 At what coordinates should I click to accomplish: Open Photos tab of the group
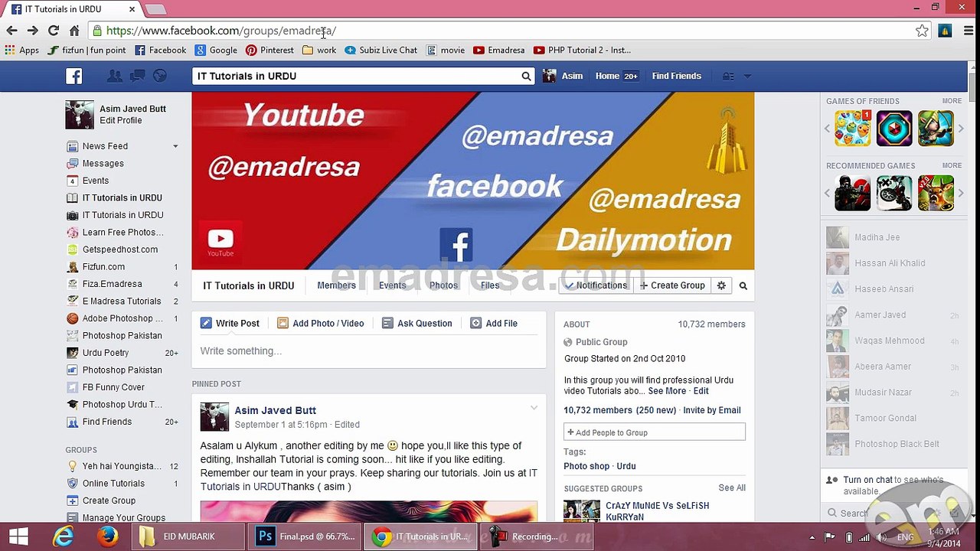pos(443,285)
